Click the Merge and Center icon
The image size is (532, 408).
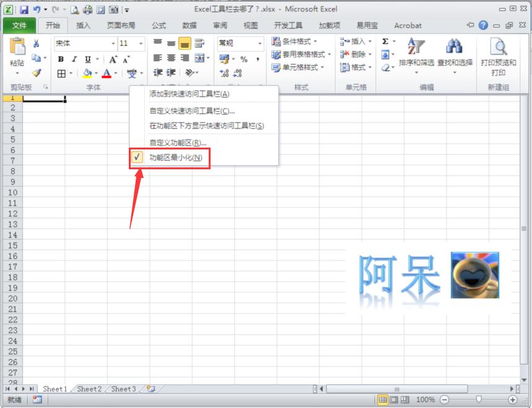pos(199,58)
